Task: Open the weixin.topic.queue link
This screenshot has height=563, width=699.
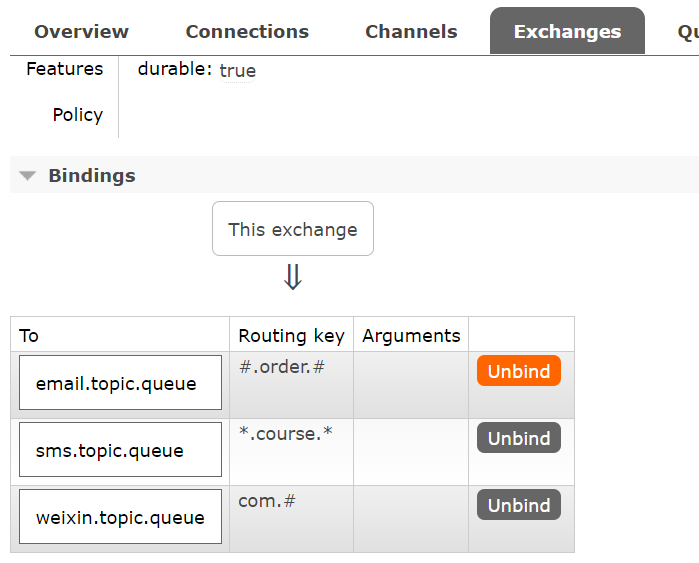Action: pos(120,517)
